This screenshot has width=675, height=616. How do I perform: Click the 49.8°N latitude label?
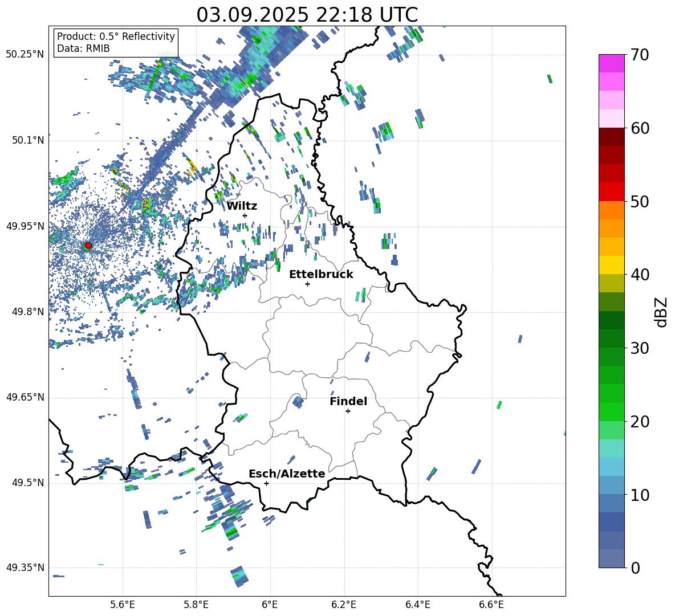(x=28, y=312)
